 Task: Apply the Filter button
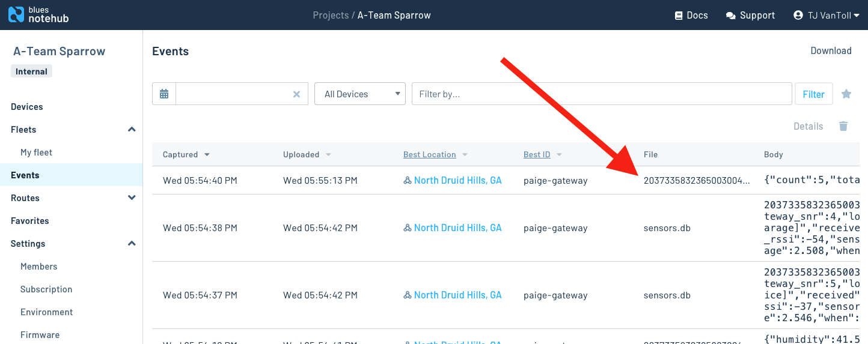[814, 94]
